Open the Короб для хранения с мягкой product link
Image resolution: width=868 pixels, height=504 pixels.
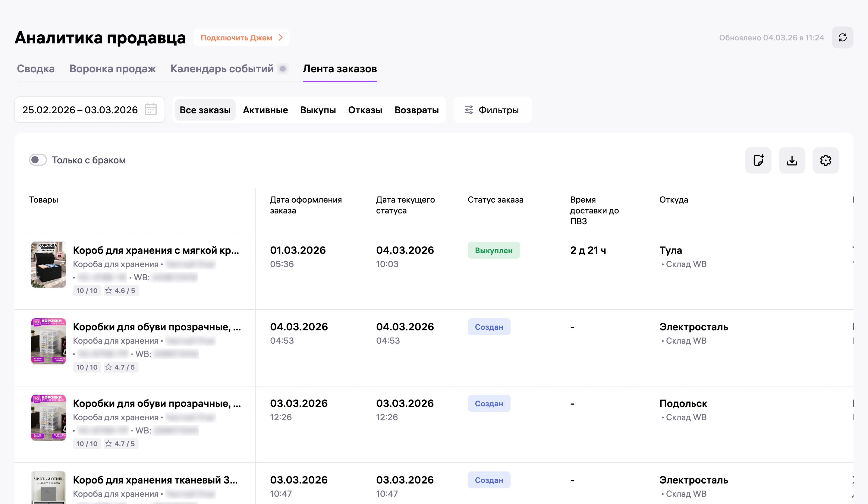[156, 250]
